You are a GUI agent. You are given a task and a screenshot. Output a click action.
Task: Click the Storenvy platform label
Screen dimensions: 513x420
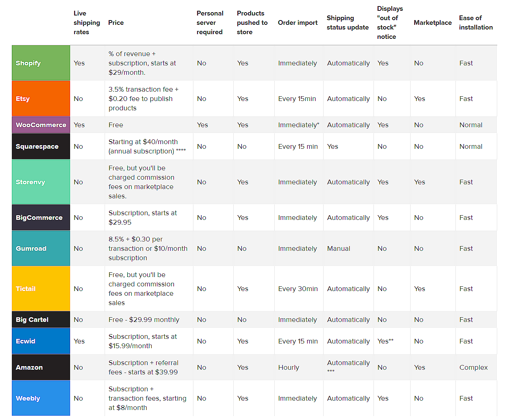tap(41, 182)
